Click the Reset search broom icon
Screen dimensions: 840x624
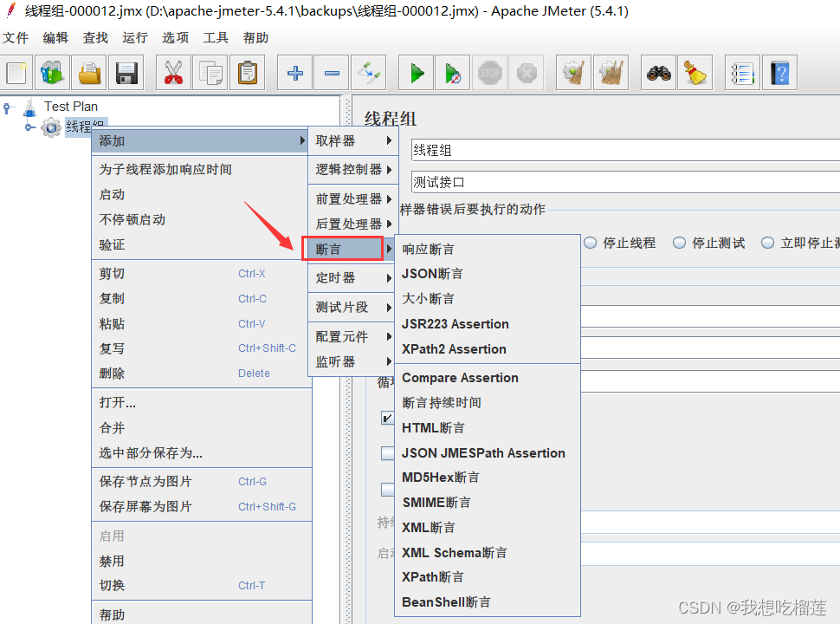[695, 73]
